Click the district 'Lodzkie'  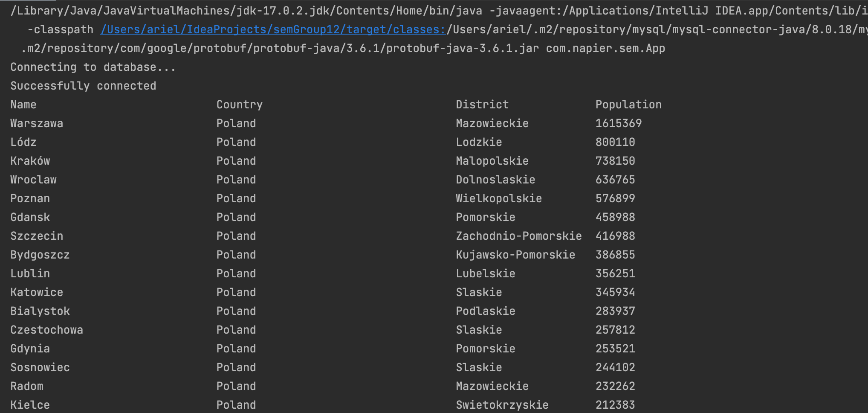pos(479,142)
